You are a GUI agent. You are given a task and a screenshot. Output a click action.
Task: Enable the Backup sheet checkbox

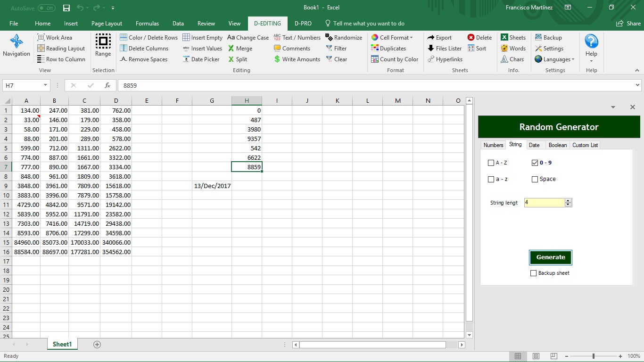tap(534, 273)
